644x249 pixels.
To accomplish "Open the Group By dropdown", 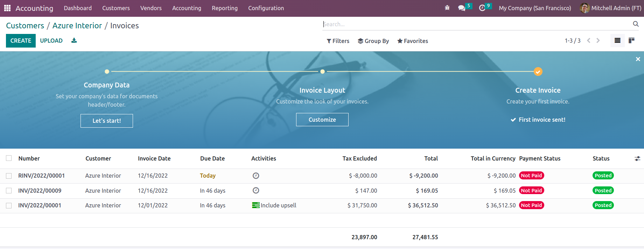I will 373,41.
